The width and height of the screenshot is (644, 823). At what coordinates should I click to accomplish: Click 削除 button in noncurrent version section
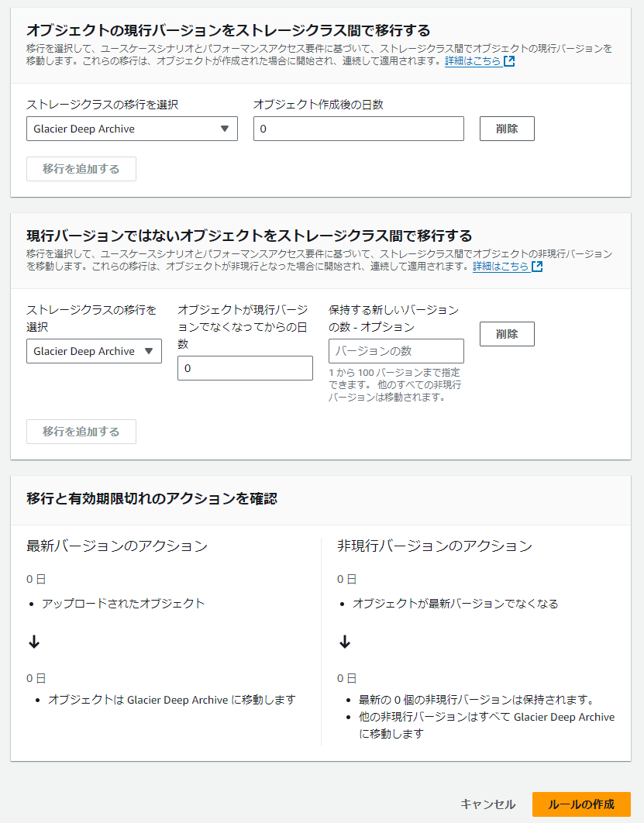point(507,334)
